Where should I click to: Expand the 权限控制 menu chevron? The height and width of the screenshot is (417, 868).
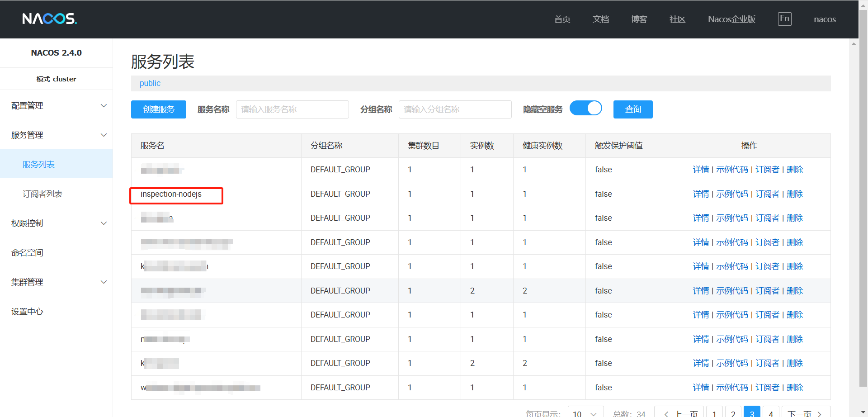tap(104, 223)
